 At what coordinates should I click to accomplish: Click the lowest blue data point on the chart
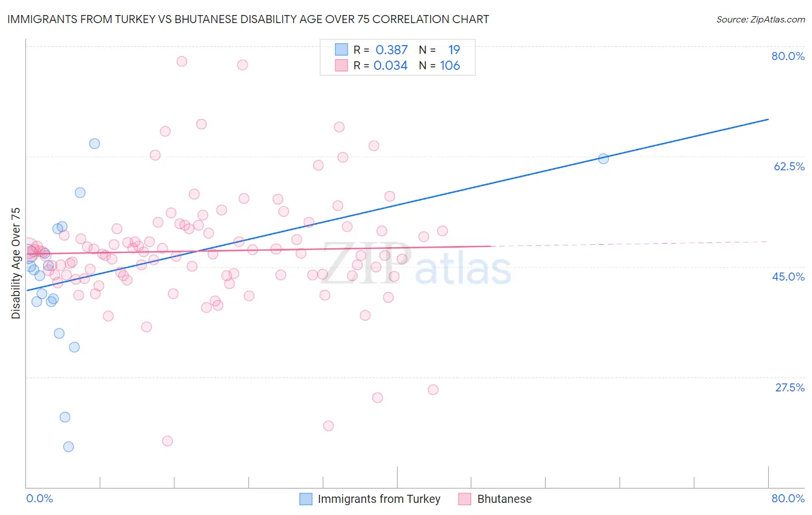69,446
